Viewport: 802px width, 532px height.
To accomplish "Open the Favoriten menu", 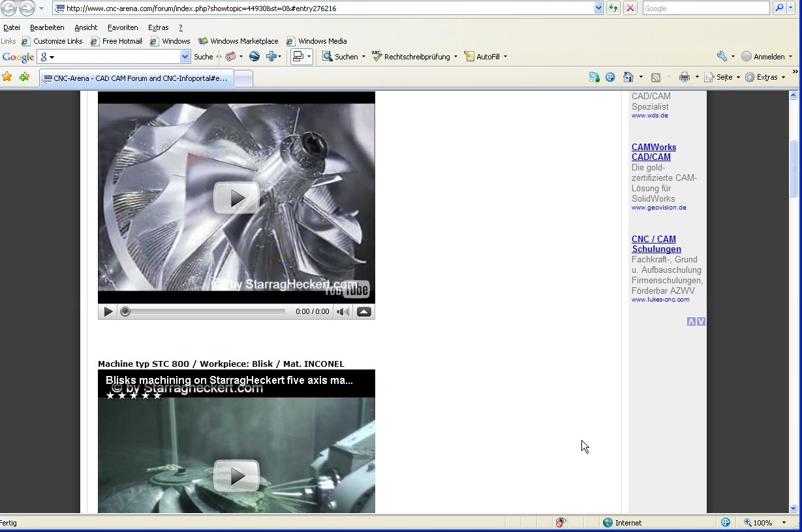I will click(123, 27).
